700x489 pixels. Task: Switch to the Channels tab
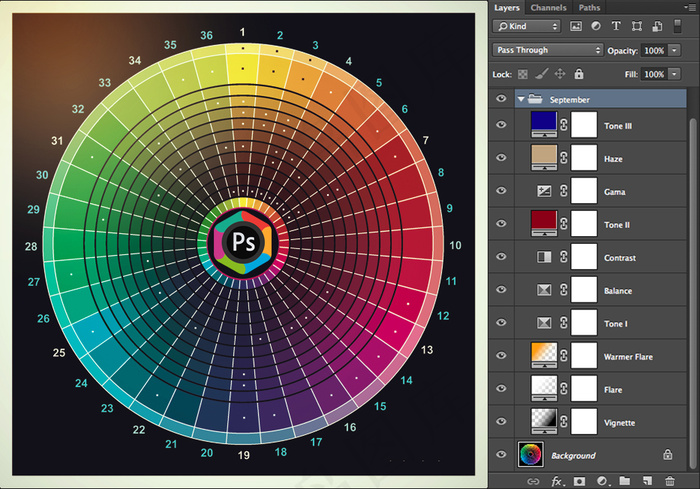coord(548,7)
